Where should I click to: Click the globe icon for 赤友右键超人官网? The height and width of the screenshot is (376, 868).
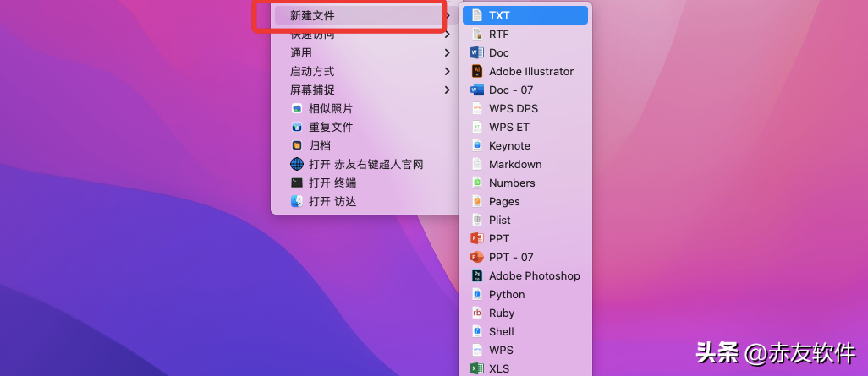(297, 164)
